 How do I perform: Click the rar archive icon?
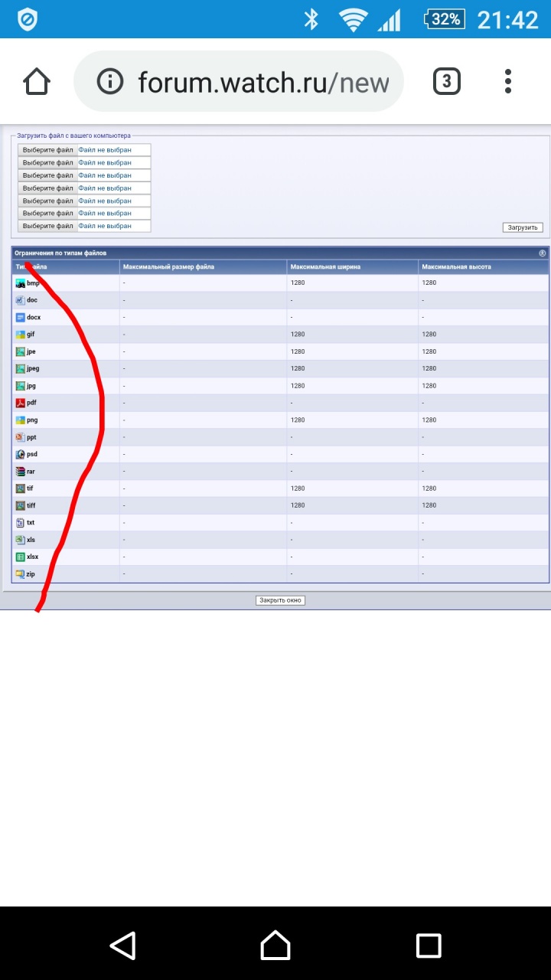click(21, 472)
